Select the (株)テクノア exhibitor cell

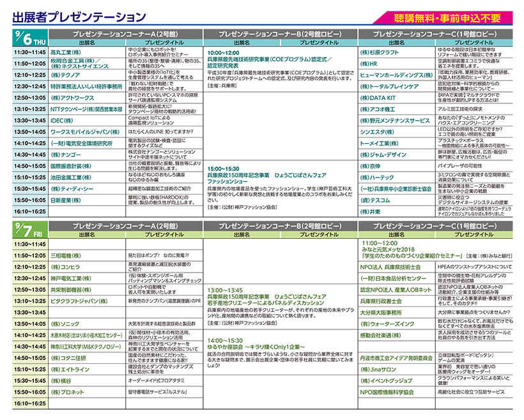65,75
